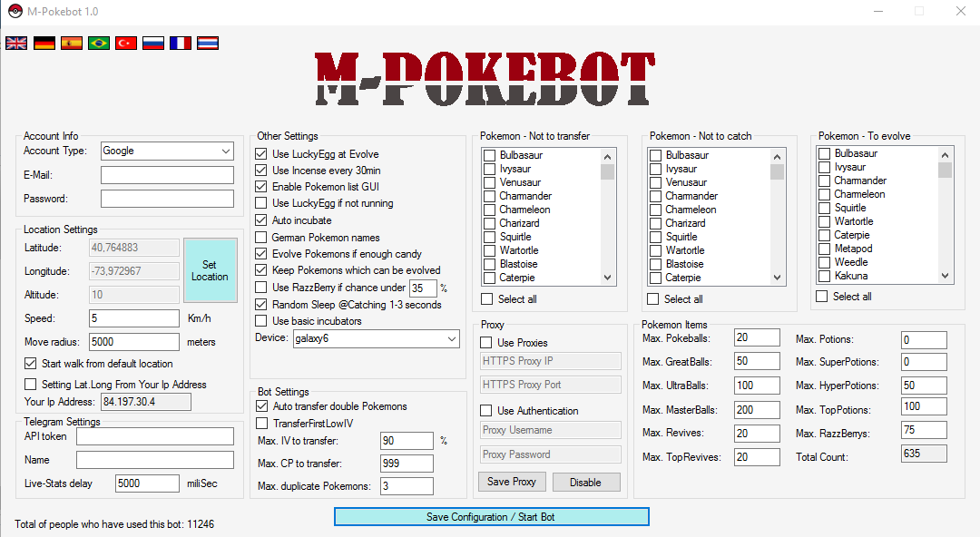Screen dimensions: 980x537
Task: Open the Device galaxy6 dropdown
Action: [377, 339]
